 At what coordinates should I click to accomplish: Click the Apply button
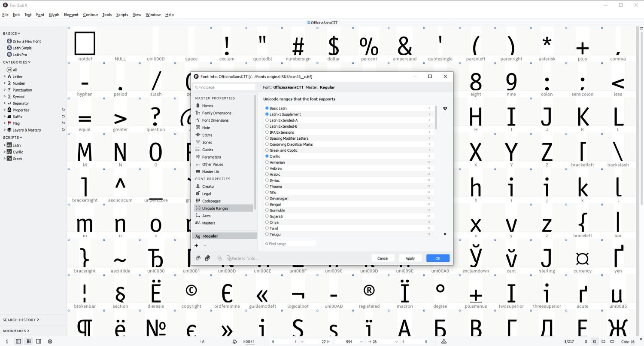click(x=410, y=258)
